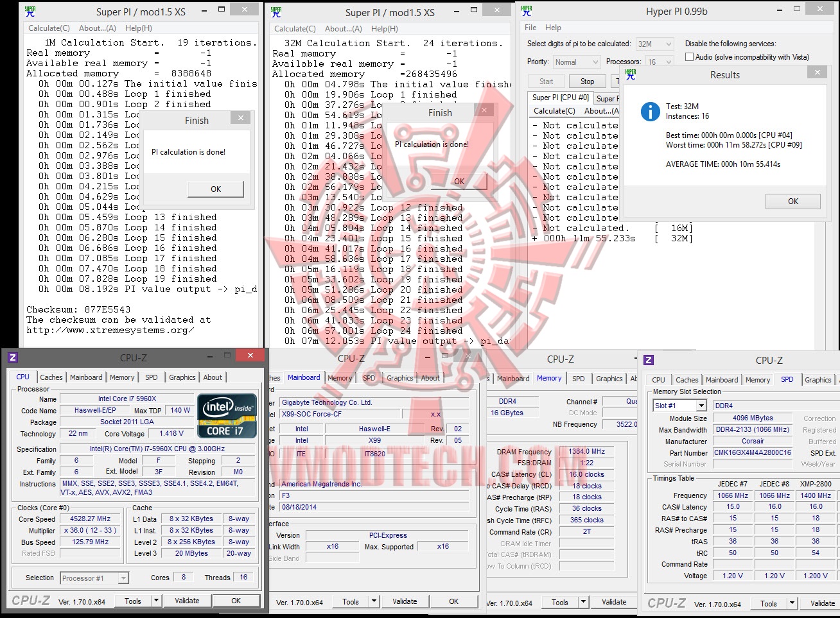Switch to the Memory tab in the CPU-Z CPU window
This screenshot has width=840, height=618.
pyautogui.click(x=122, y=377)
